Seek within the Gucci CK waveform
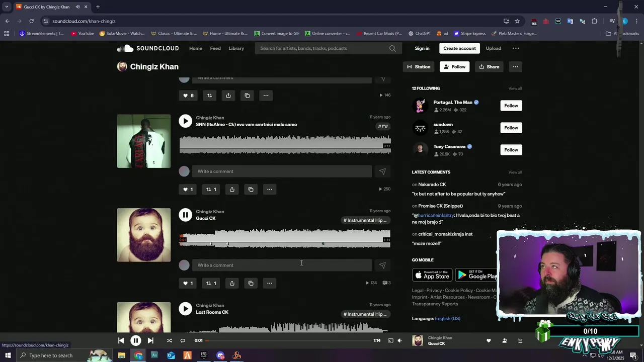This screenshot has height=362, width=644. tap(285, 238)
